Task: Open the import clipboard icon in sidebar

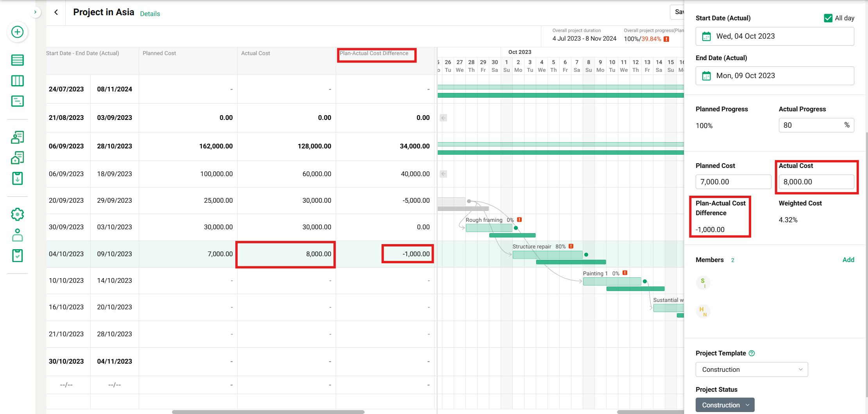Action: (18, 178)
